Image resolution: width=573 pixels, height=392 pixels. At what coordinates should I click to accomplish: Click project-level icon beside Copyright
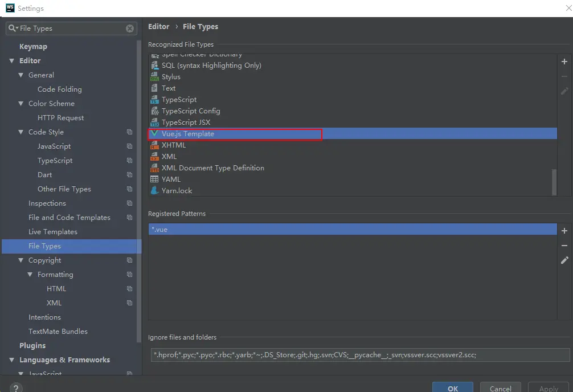coord(129,260)
